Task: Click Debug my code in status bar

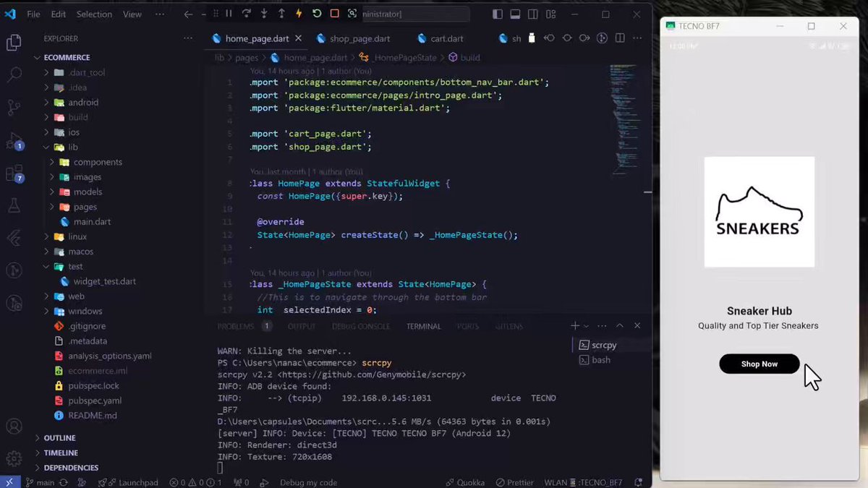Action: coord(308,482)
